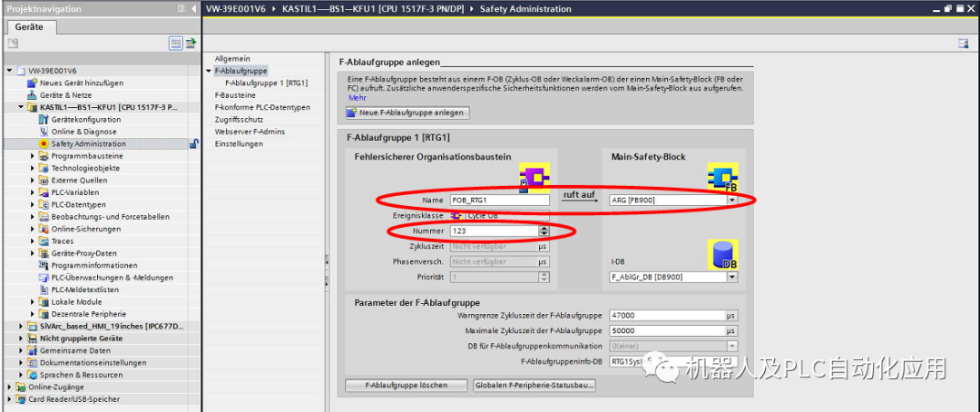The height and width of the screenshot is (412, 980).
Task: Open F-konforme PLC-Datentypen section
Action: pos(262,107)
